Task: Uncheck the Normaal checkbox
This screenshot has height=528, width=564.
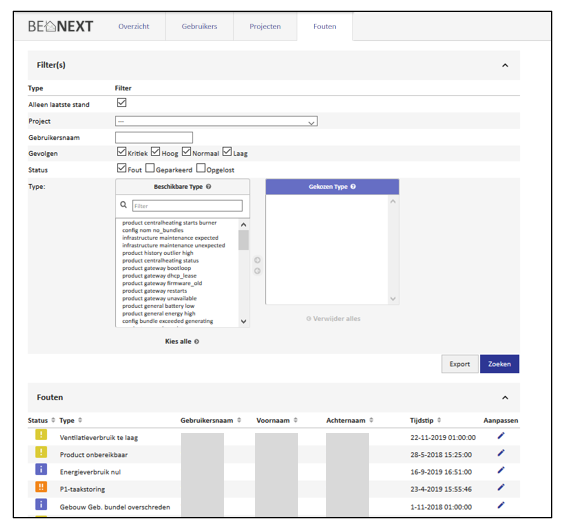Action: [x=186, y=151]
